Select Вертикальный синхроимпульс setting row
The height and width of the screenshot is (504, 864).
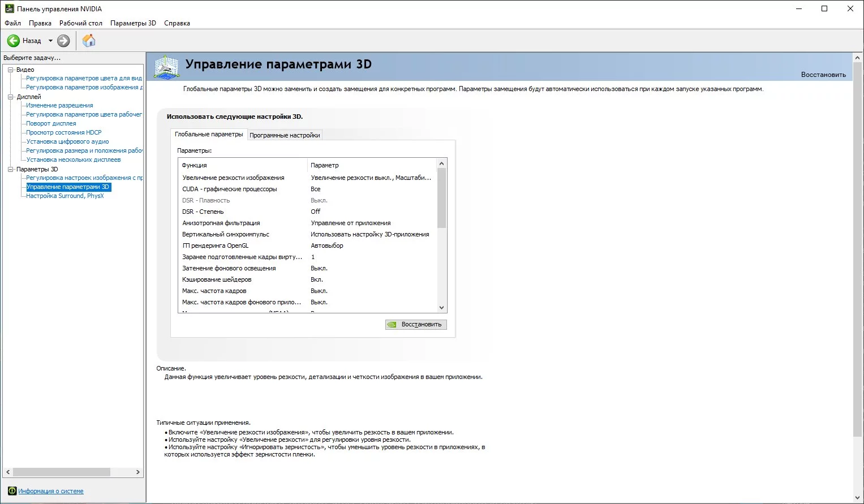[x=308, y=234]
